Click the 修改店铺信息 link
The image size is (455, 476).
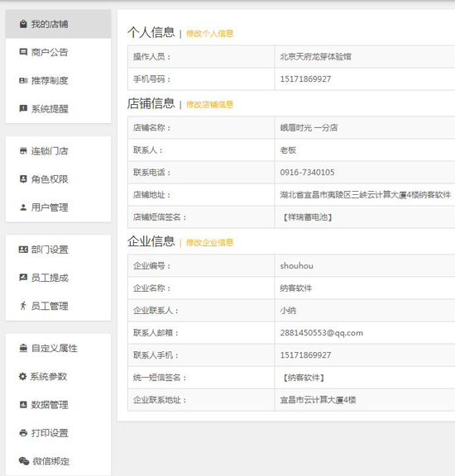coord(210,104)
